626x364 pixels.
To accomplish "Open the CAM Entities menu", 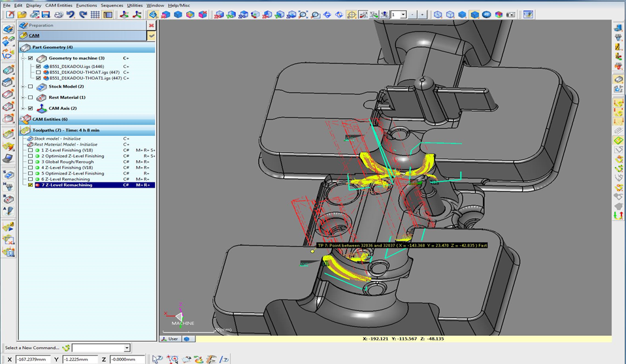I will click(59, 5).
